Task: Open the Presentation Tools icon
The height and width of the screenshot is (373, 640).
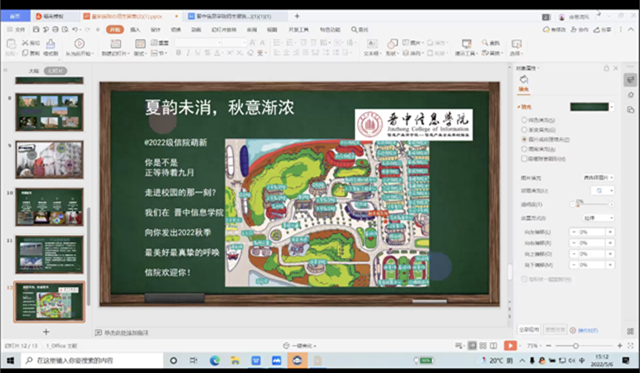Action: point(467,44)
